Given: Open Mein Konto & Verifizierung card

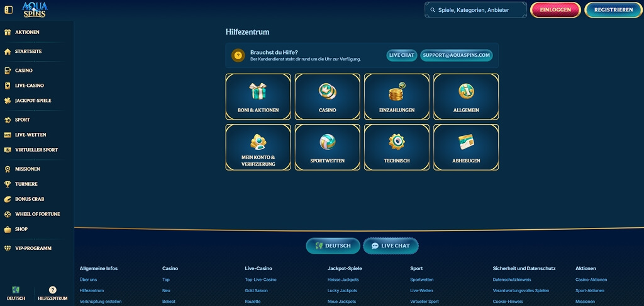Looking at the screenshot, I should click(258, 147).
